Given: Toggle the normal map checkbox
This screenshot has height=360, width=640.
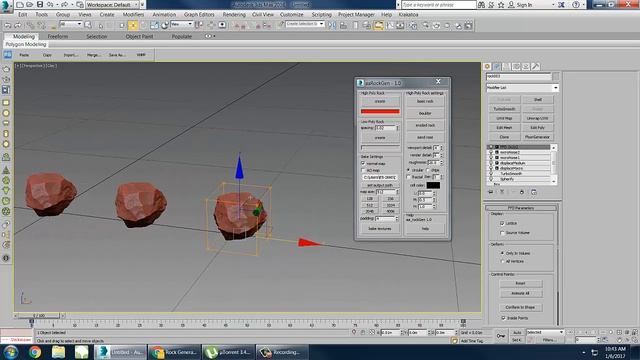Looking at the screenshot, I should coord(363,163).
